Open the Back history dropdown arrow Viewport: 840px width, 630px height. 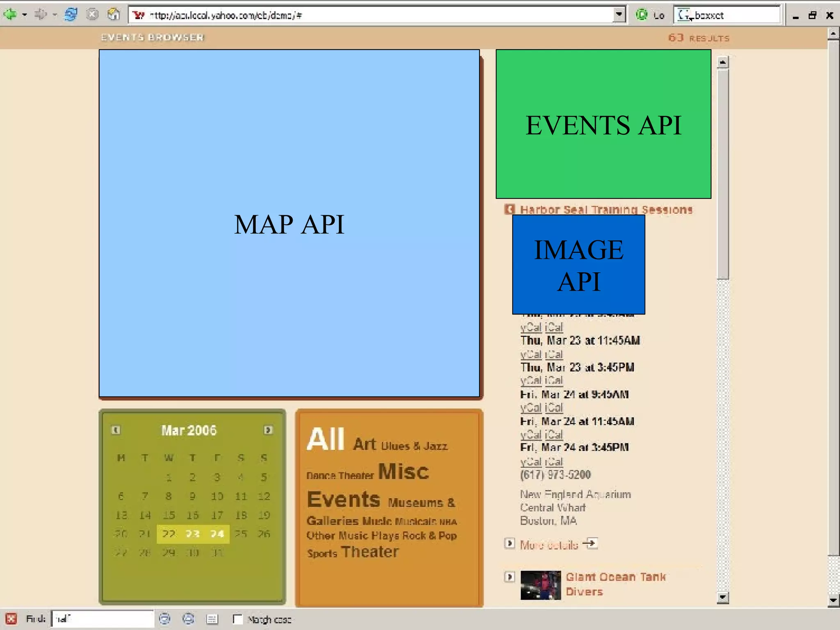coord(25,15)
